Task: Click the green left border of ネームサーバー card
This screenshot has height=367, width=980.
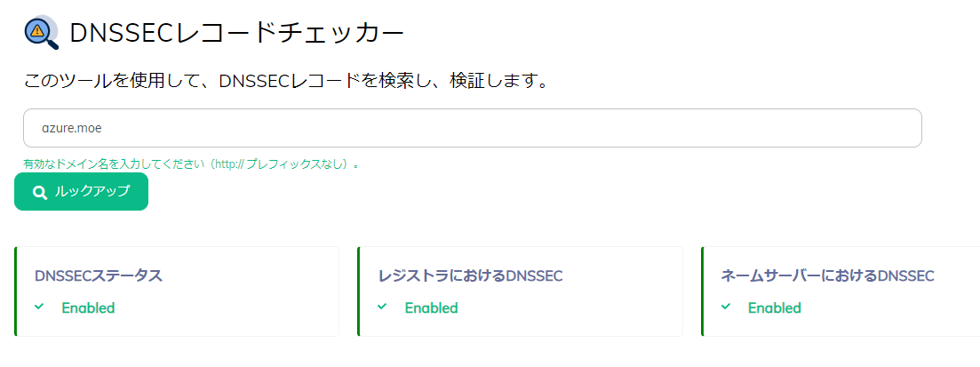Action: pos(702,291)
